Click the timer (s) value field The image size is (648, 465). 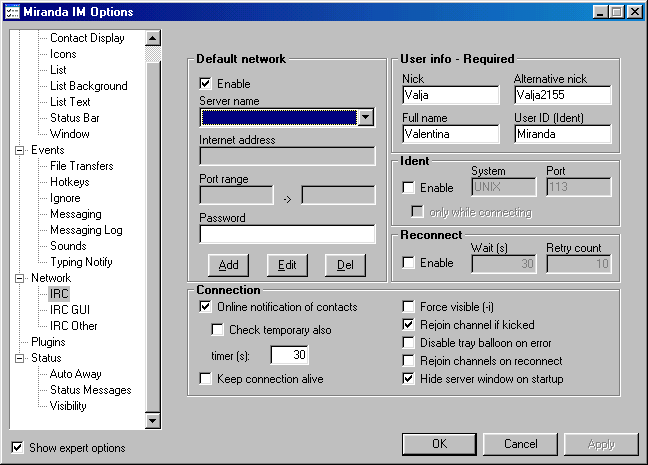coord(289,355)
